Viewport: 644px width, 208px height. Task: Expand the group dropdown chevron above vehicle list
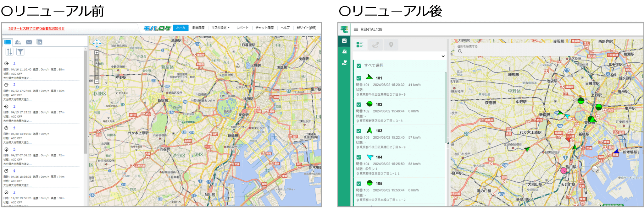[x=443, y=56]
